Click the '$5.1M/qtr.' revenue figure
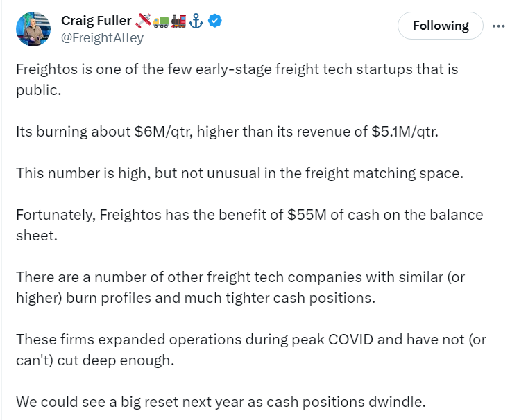The width and height of the screenshot is (519, 420). (x=405, y=132)
